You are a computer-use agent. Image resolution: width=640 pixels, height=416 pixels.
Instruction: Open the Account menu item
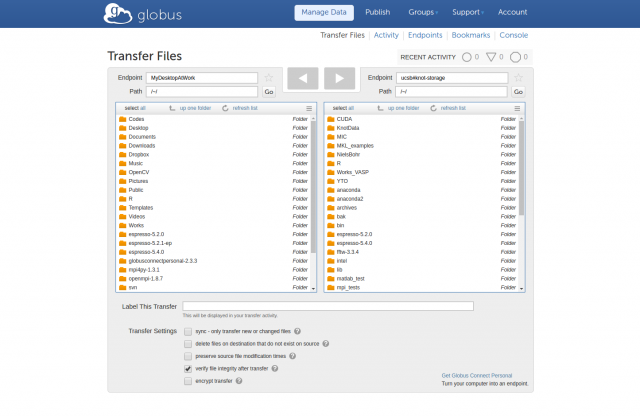tap(512, 12)
